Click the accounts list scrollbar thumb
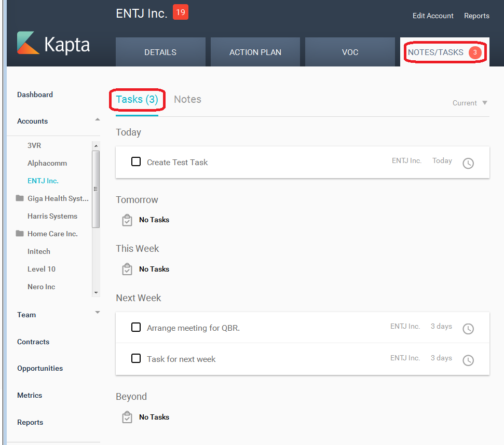The height and width of the screenshot is (445, 504). pos(96,189)
